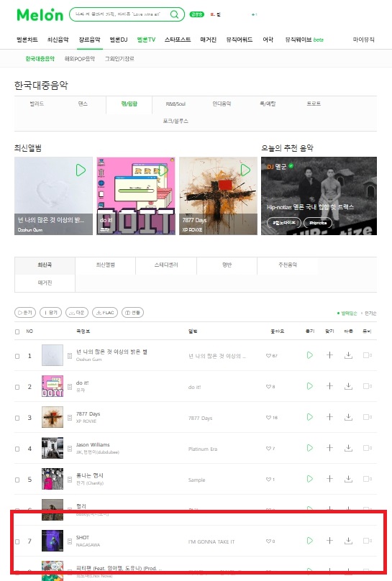
Task: Play the Jason Williams track
Action: 310,449
